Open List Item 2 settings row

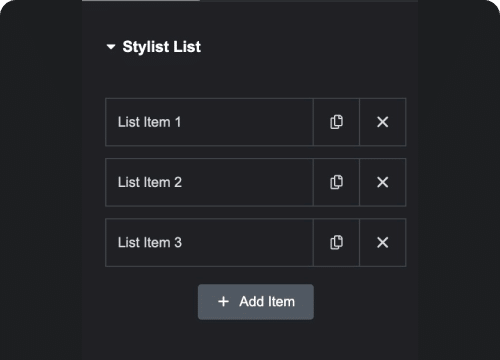point(209,182)
